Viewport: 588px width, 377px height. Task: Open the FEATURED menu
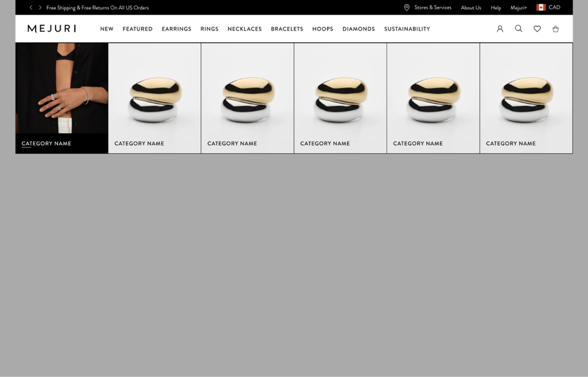(x=138, y=29)
